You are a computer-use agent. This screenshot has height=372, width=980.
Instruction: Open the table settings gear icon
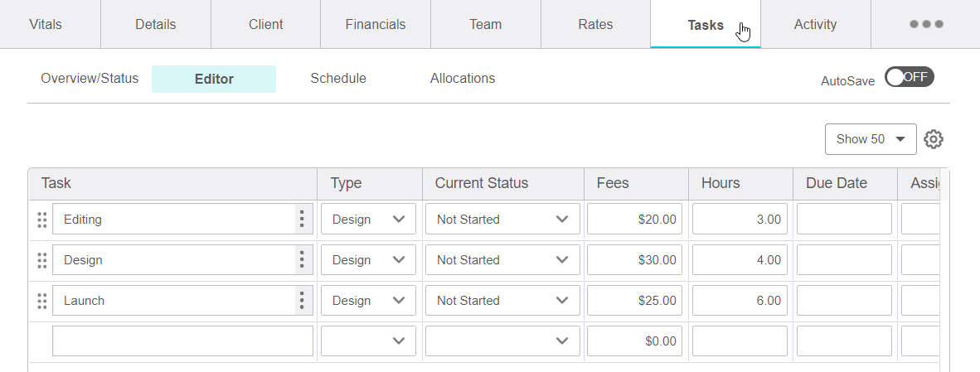pos(934,139)
